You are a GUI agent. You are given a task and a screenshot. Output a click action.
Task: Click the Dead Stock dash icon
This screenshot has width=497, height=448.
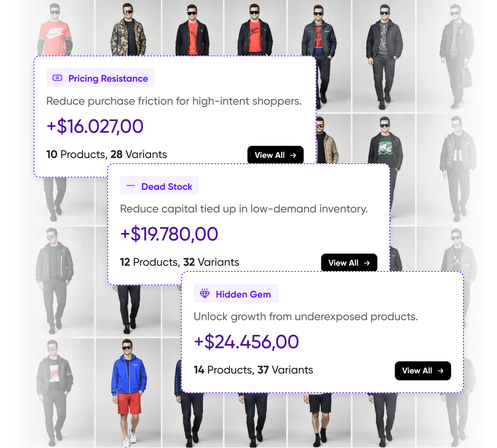[x=130, y=186]
